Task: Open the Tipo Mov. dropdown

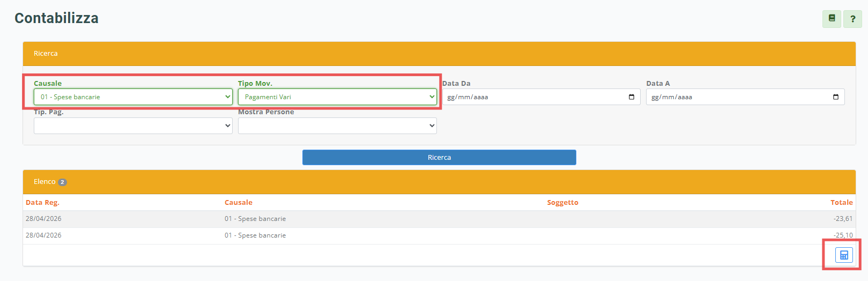Action: coord(337,97)
